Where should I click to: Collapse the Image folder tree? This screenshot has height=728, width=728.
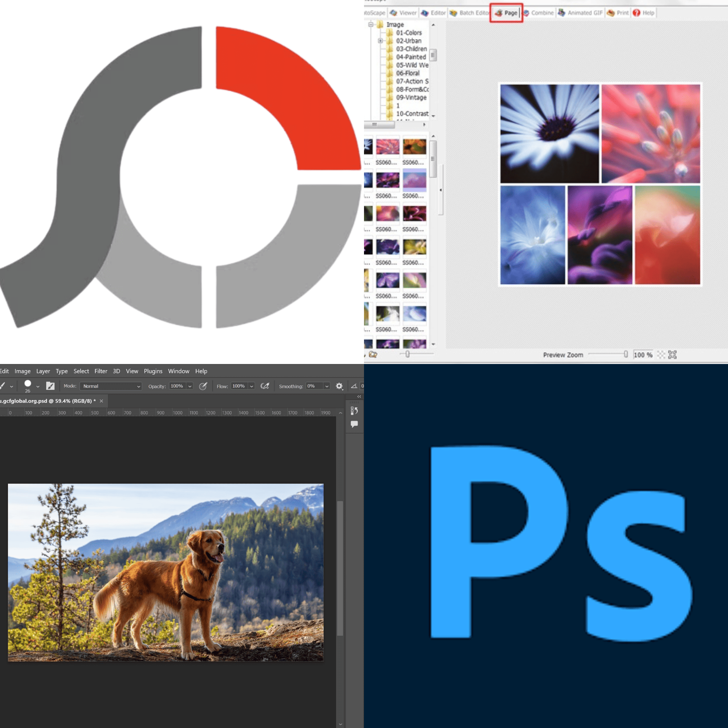pos(371,24)
